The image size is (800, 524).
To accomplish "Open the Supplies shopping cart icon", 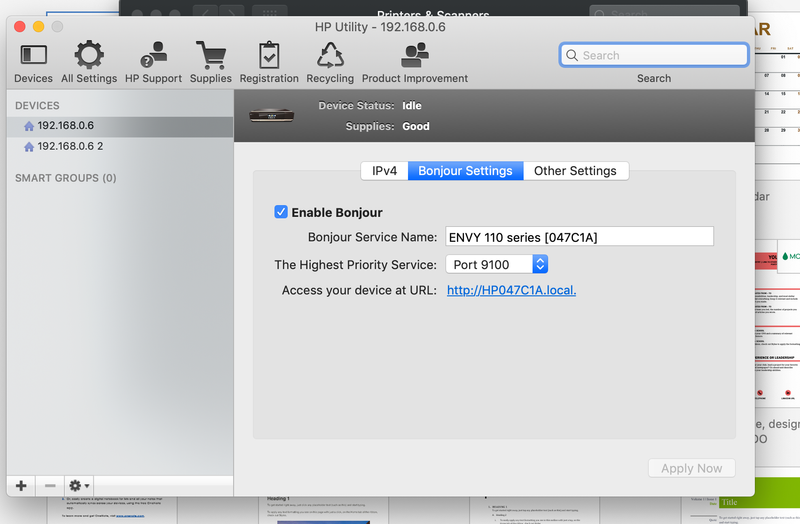I will click(211, 55).
